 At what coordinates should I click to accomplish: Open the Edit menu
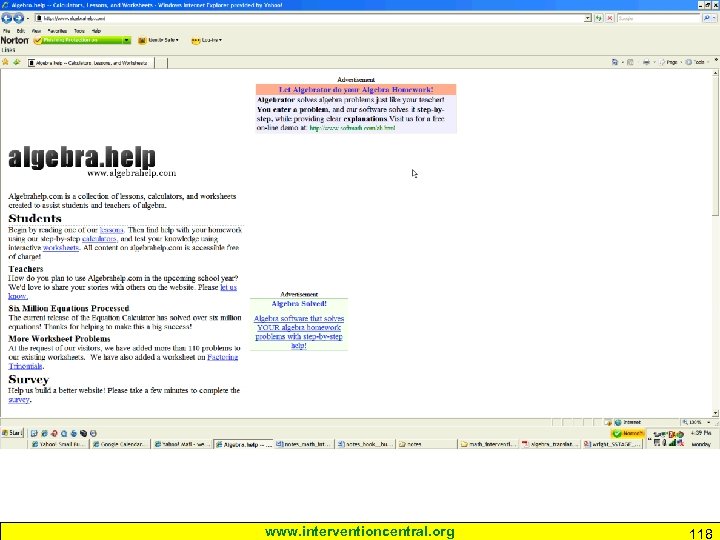coord(21,31)
